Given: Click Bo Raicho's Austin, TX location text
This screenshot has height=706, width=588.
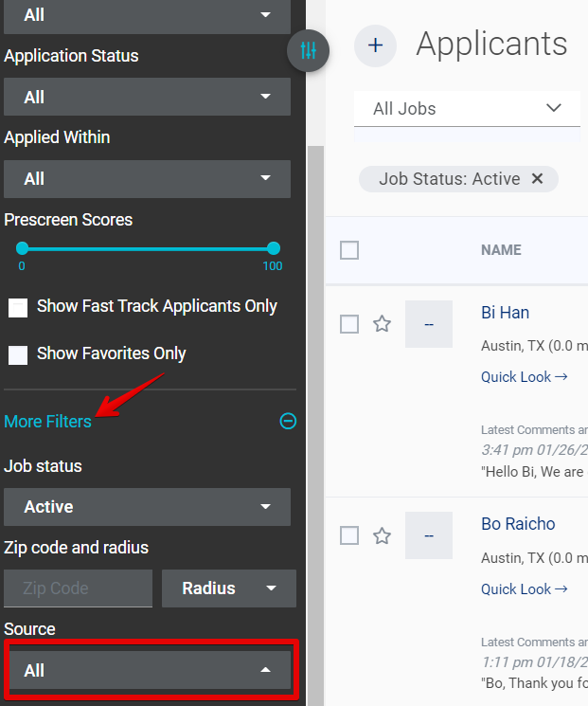Looking at the screenshot, I should [x=534, y=558].
